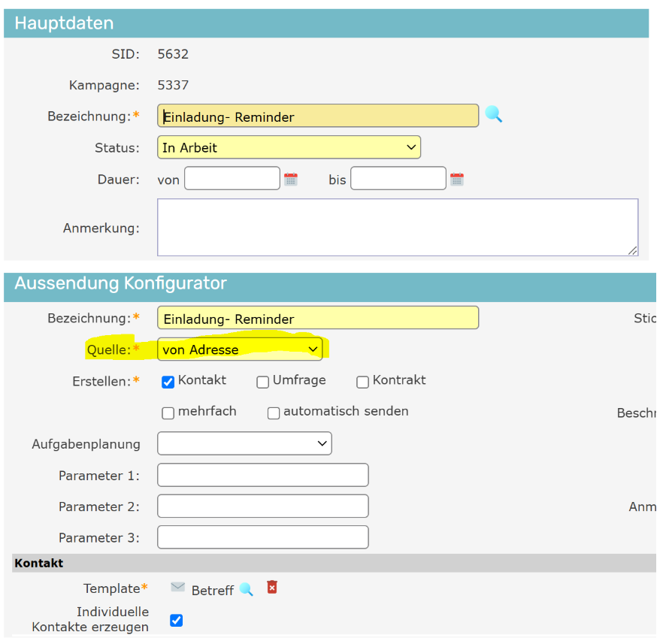Click the Dauer von date field
Screen dimensions: 663x644
point(232,179)
